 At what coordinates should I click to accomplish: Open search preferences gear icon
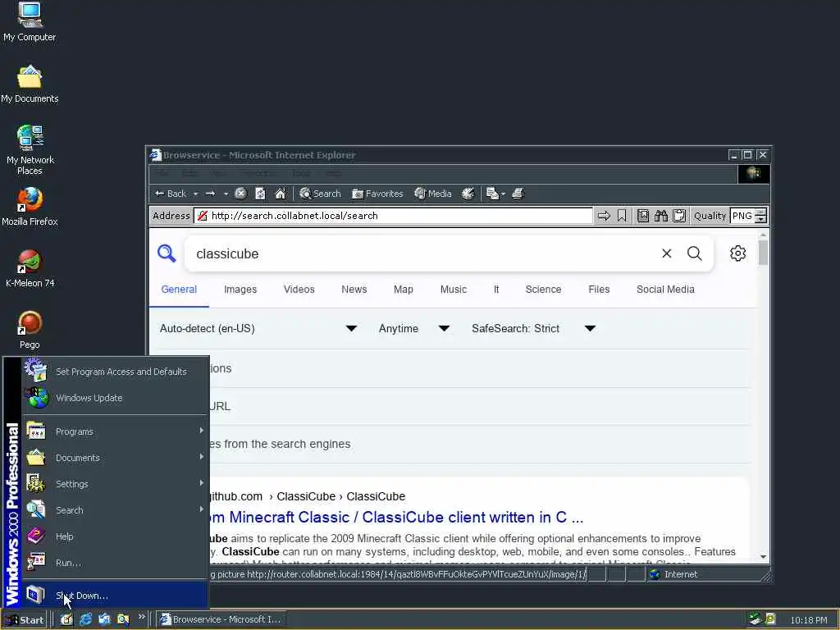pyautogui.click(x=737, y=253)
